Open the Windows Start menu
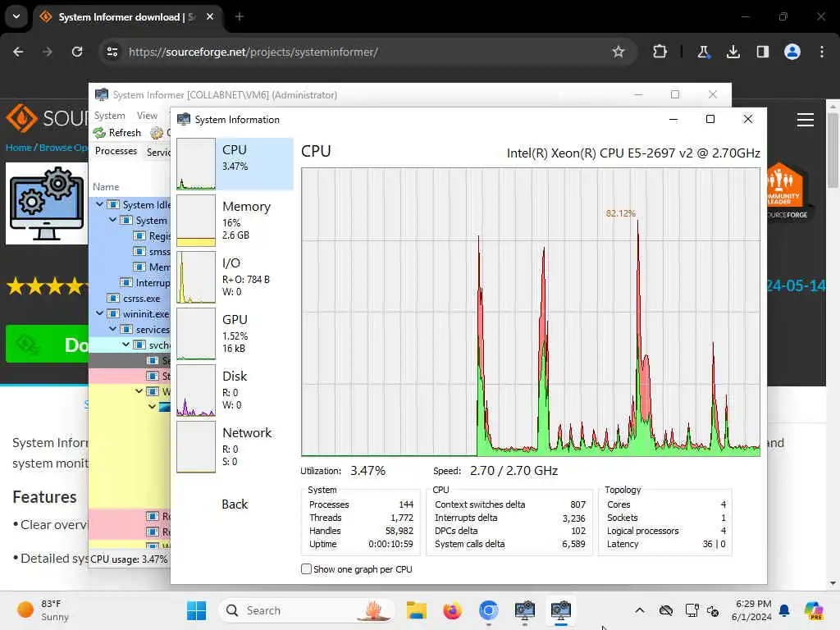The height and width of the screenshot is (630, 840). [196, 610]
